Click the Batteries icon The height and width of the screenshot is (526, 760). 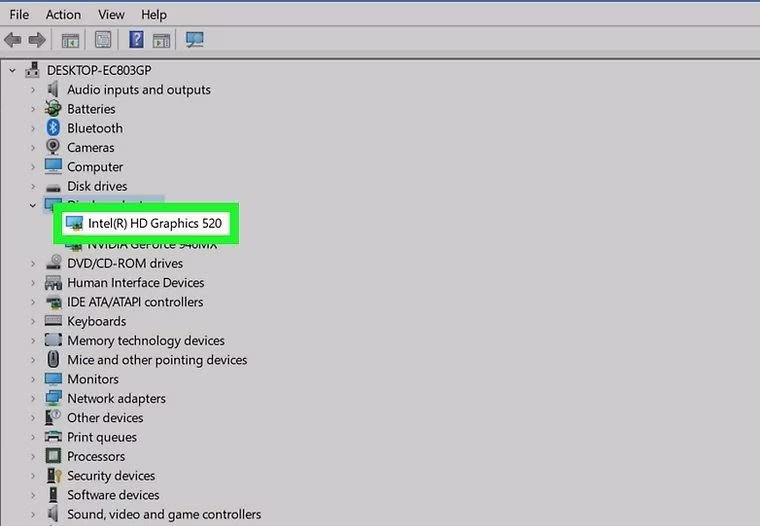pos(53,109)
